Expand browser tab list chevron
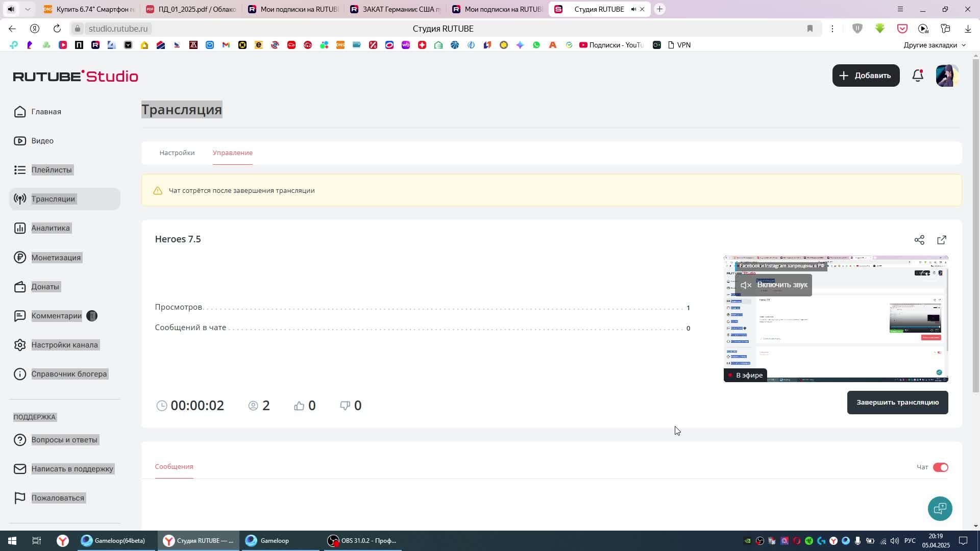This screenshot has width=980, height=551. click(x=28, y=9)
